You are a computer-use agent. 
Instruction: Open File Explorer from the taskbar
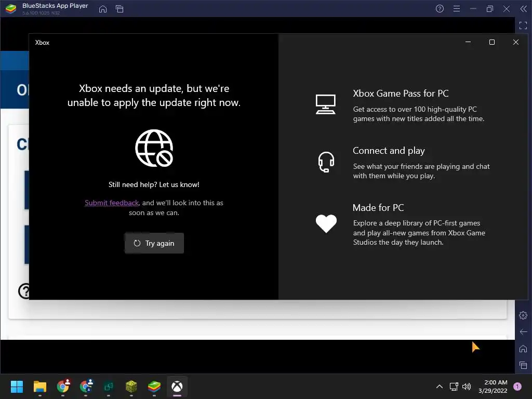39,387
